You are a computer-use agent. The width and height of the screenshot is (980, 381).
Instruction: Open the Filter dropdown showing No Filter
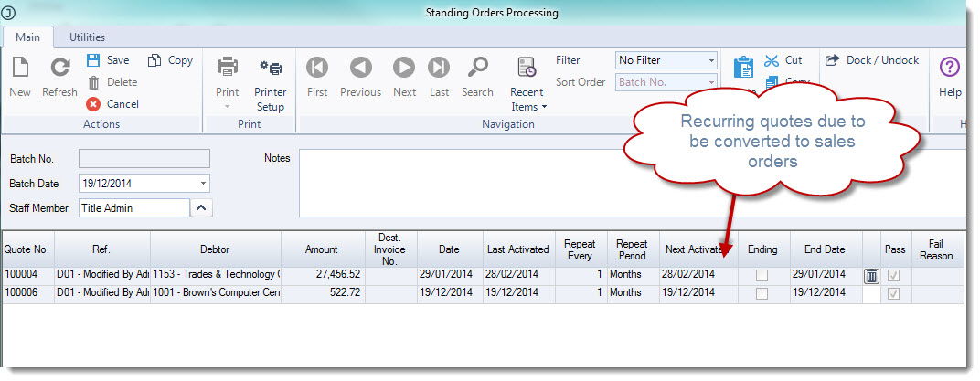666,60
